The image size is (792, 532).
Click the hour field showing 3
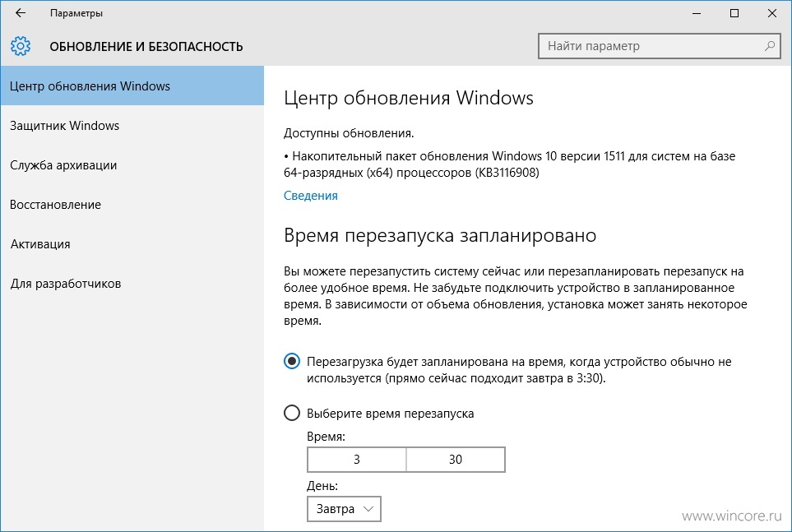[x=357, y=460]
